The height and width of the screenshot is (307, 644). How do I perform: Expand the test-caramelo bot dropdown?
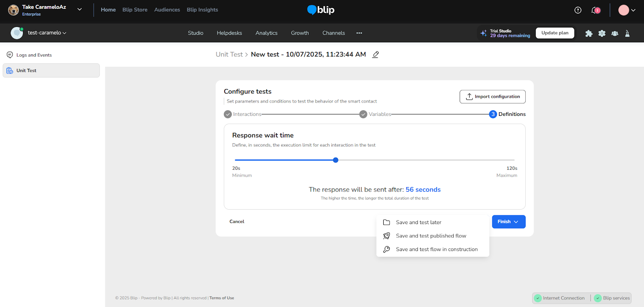pyautogui.click(x=47, y=33)
